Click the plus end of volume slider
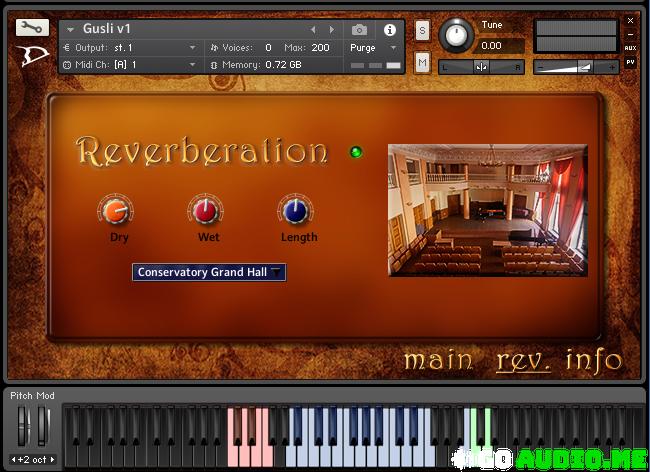 point(612,67)
